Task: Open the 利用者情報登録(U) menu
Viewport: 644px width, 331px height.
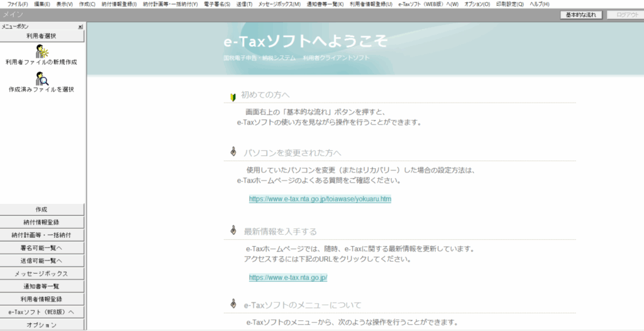Action: coord(371,4)
